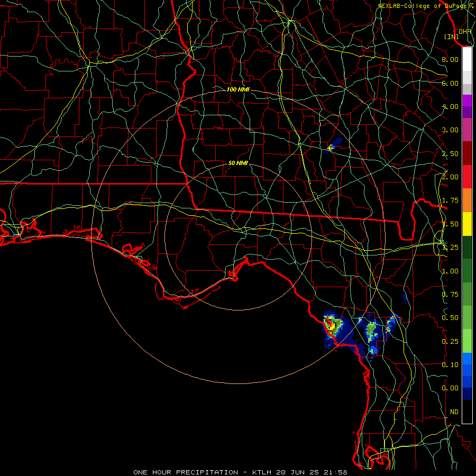Click the 0.50 legend value
Screen dimensions: 476x476
tap(450, 318)
